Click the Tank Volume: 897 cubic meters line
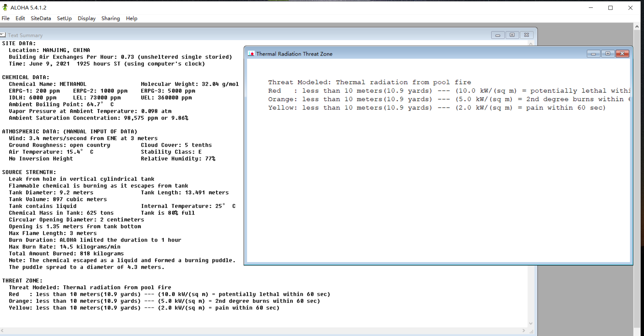Screen dimensions: 644x336 click(58, 199)
